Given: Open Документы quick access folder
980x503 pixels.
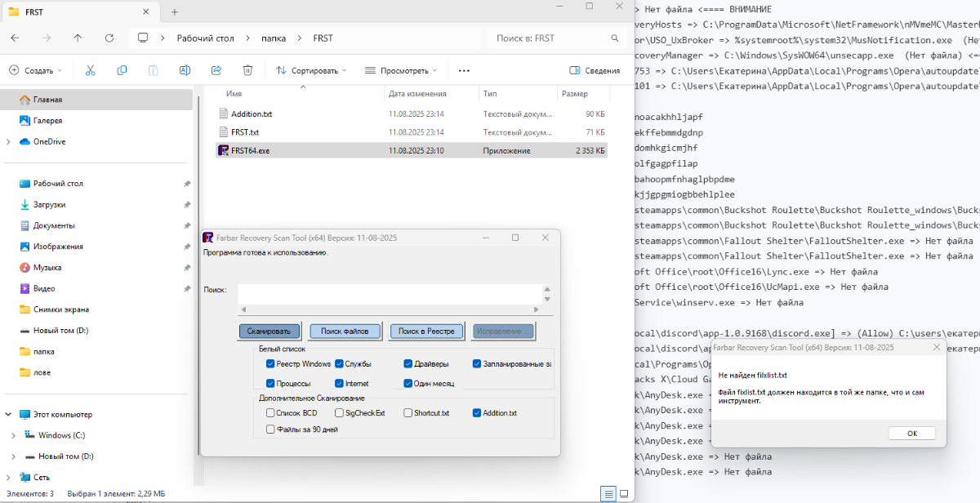Looking at the screenshot, I should [54, 225].
